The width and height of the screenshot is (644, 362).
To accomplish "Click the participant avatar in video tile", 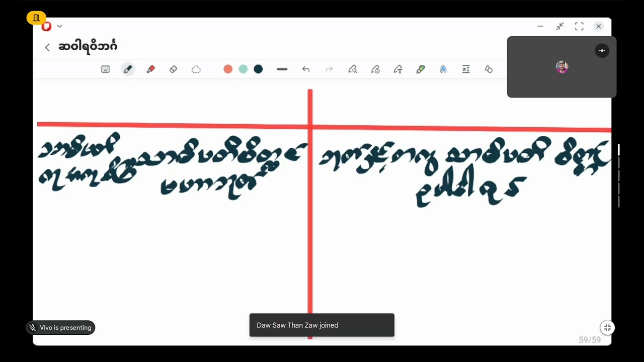I will point(562,67).
